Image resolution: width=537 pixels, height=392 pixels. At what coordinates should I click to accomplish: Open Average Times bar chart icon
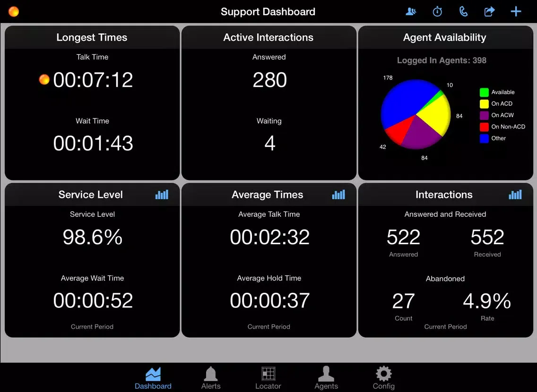point(338,195)
